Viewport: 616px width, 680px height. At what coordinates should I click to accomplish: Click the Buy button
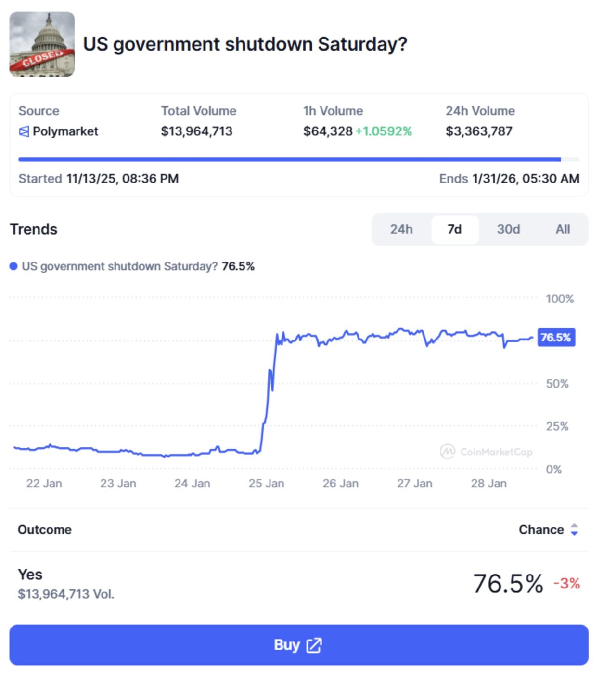coord(298,645)
